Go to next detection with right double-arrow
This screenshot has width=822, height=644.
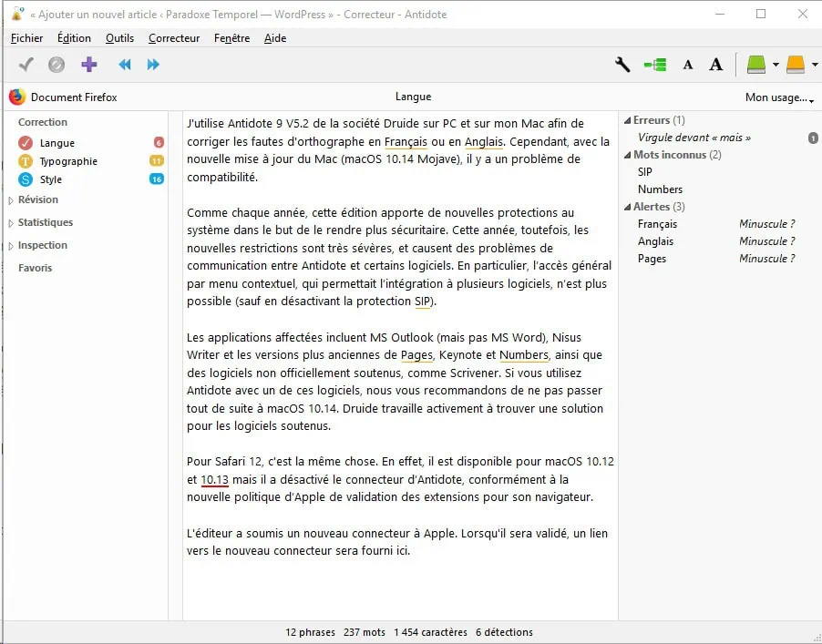tap(153, 65)
